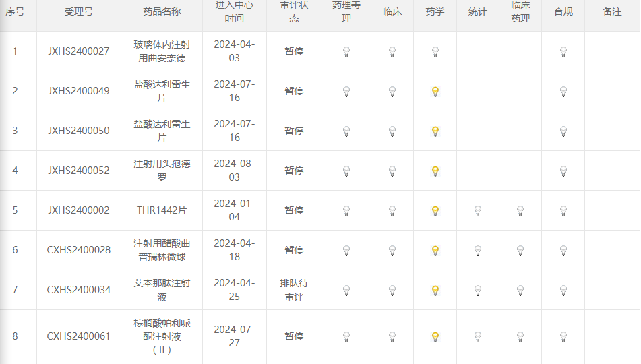Click the date 2024-04-18 cell
Screen dimensions: 641x364
pyautogui.click(x=235, y=250)
